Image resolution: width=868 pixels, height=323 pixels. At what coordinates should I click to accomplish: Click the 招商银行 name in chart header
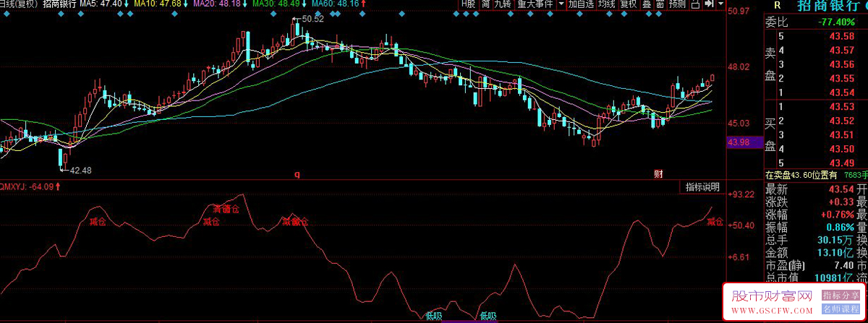[59, 4]
